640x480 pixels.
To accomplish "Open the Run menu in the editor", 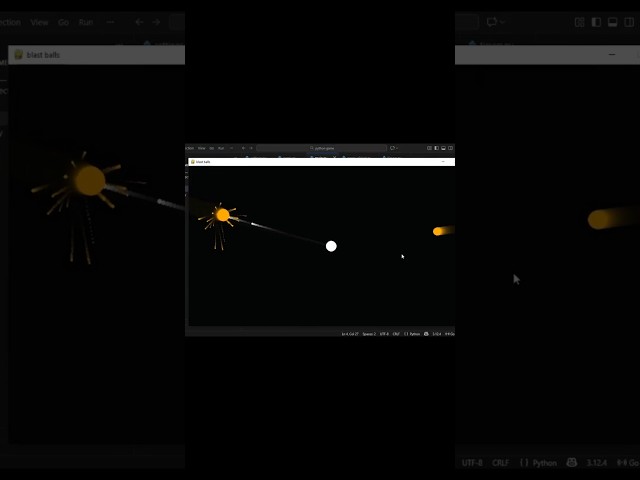I will [221, 148].
